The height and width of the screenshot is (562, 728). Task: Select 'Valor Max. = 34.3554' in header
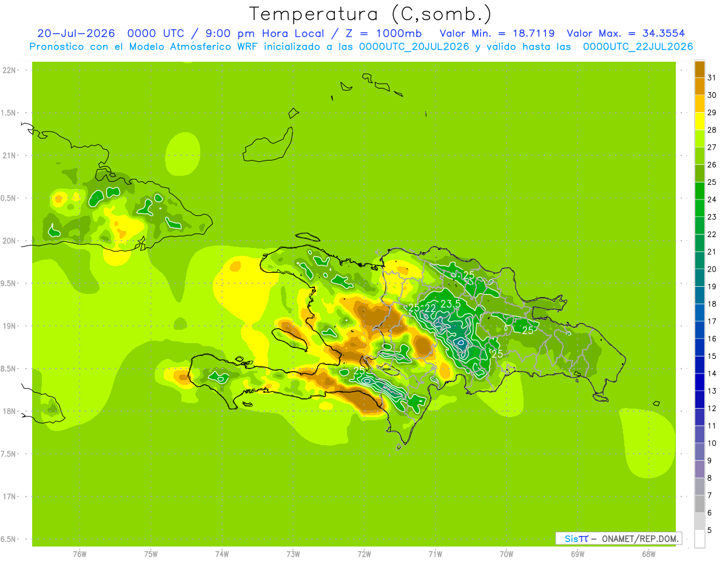[627, 33]
